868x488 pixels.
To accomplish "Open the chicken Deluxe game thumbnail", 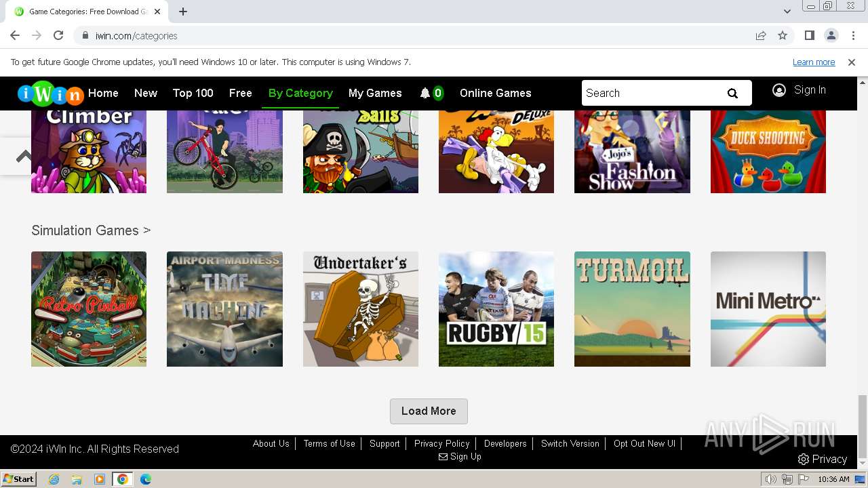I will [496, 152].
